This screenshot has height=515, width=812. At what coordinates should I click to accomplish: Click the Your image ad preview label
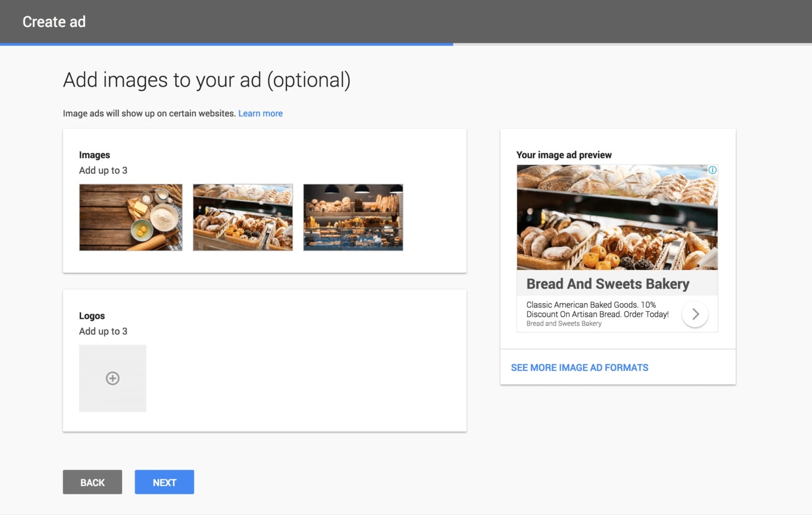tap(564, 155)
